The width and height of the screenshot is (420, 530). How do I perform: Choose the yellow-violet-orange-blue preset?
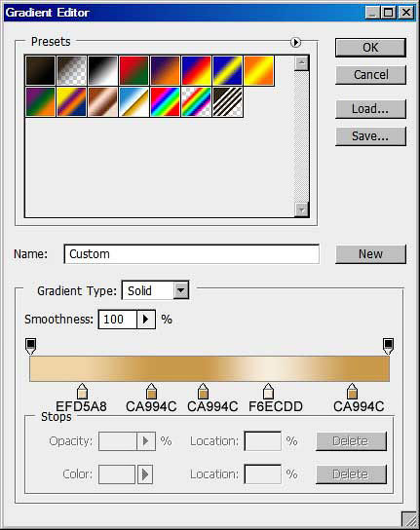point(72,101)
